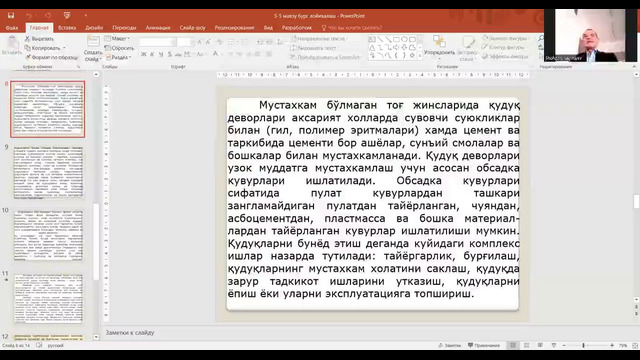This screenshot has width=640, height=360.
Task: Click Формат по образцу button
Action: (x=51, y=57)
